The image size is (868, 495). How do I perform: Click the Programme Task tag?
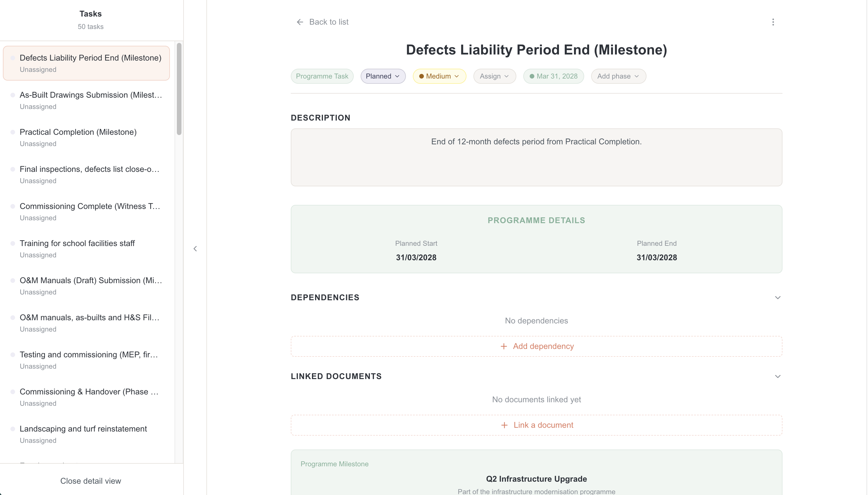click(x=322, y=76)
